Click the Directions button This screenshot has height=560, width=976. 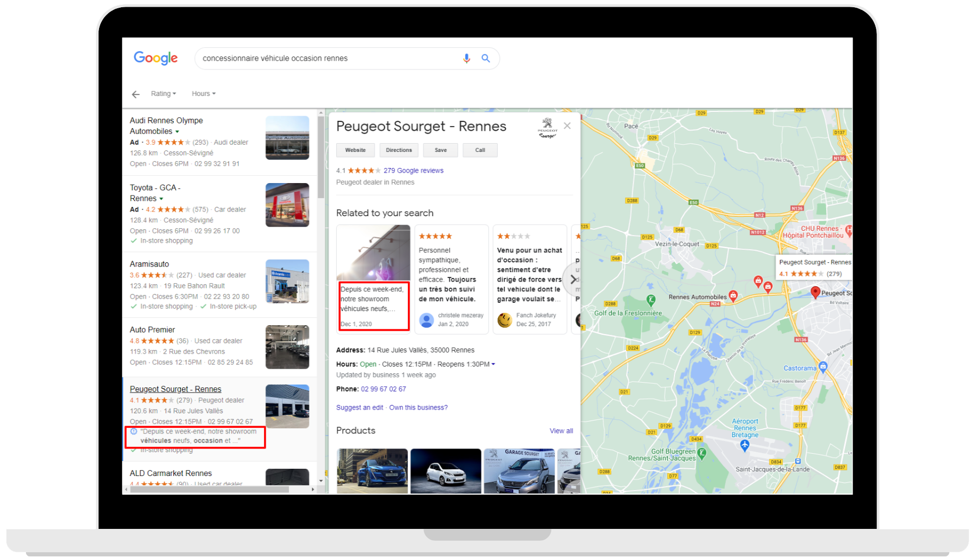click(398, 150)
